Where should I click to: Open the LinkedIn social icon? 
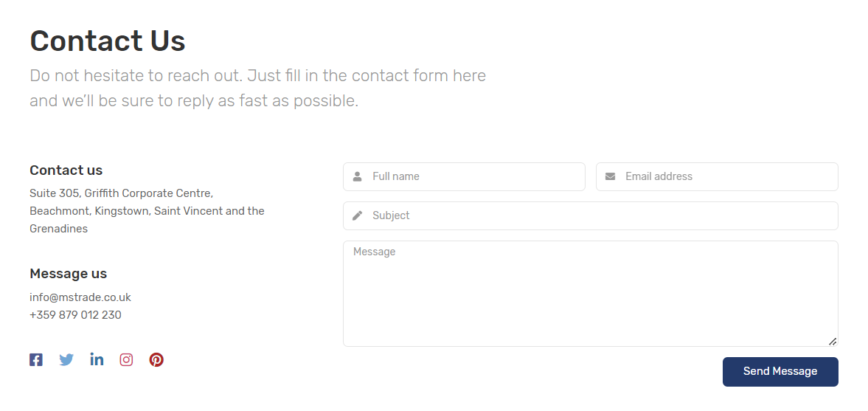tap(97, 359)
